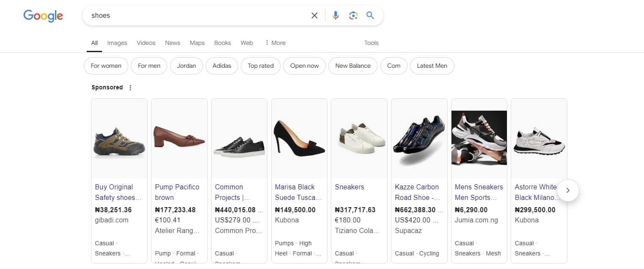Viewport: 644px width, 269px height.
Task: Click inside the search input field
Action: pos(190,15)
